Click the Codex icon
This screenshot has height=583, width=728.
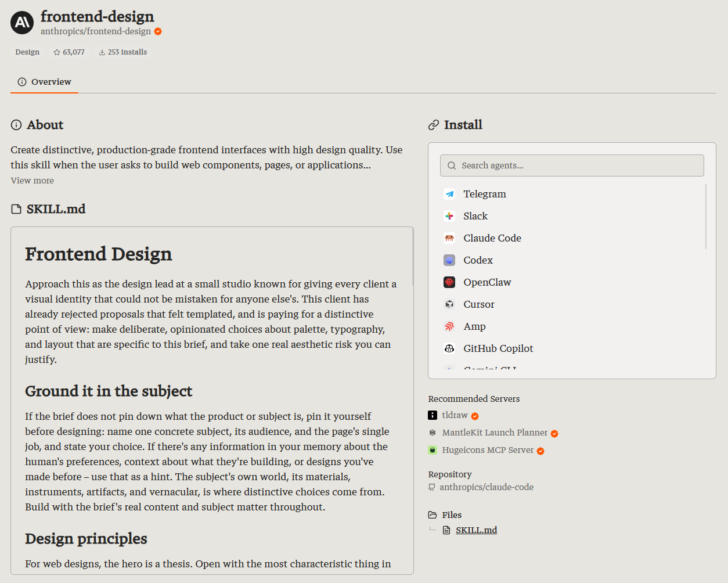[449, 260]
